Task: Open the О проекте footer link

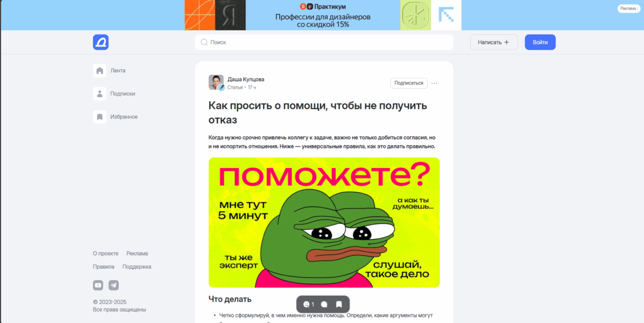Action: (106, 253)
